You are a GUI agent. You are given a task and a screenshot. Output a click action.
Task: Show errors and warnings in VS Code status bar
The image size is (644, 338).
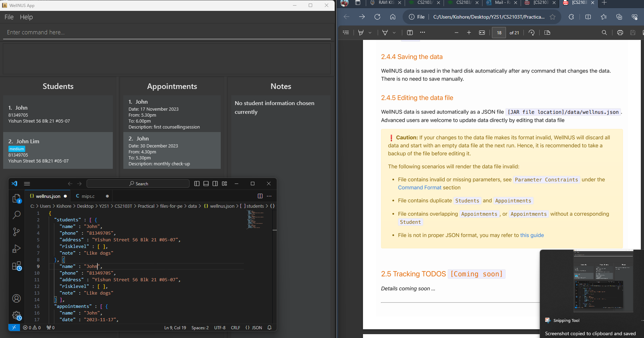tap(32, 327)
